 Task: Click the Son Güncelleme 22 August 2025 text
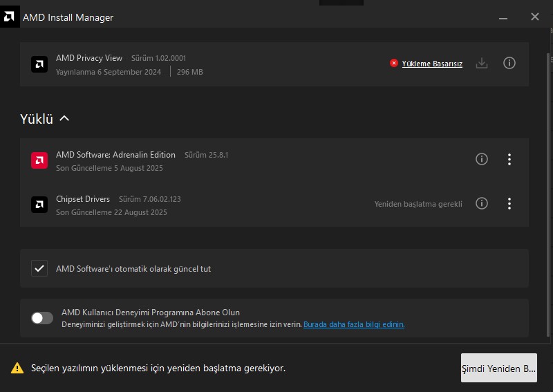tap(111, 212)
